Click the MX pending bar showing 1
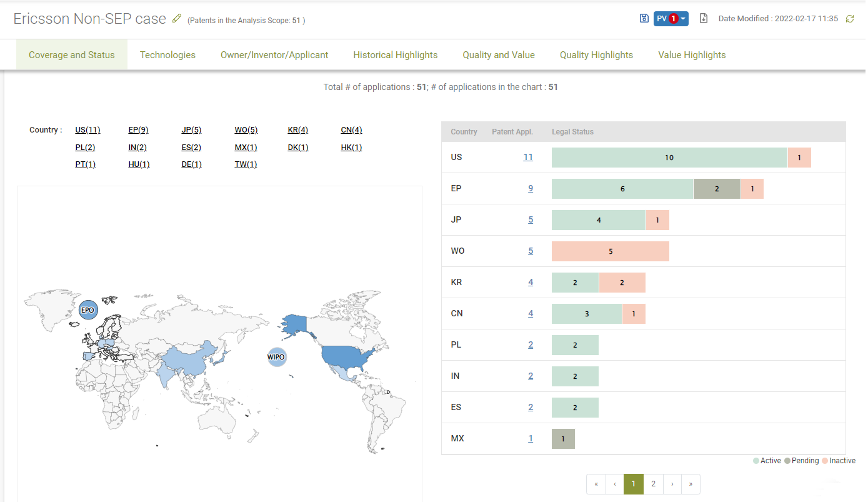 pos(563,439)
